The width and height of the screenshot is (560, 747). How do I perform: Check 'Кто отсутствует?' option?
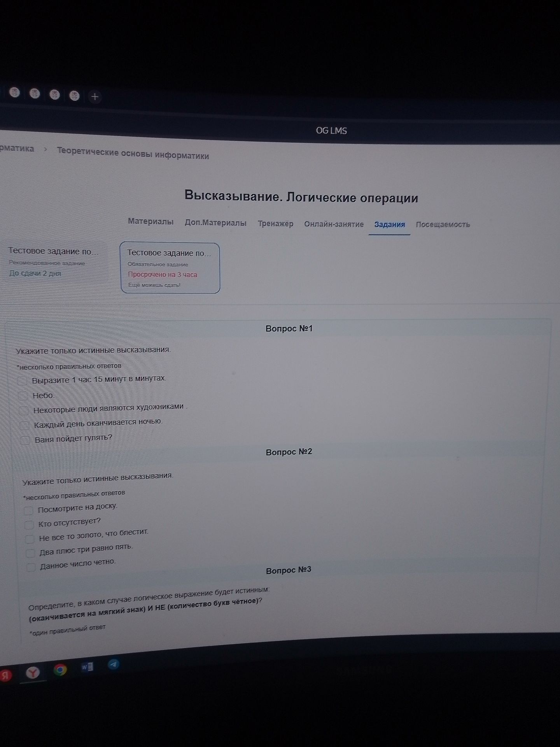pyautogui.click(x=29, y=525)
